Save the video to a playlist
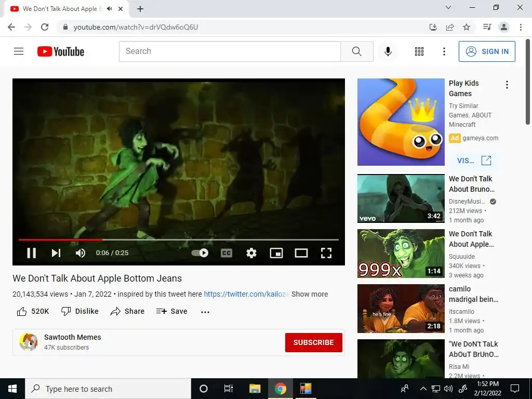The image size is (532, 399). [171, 311]
